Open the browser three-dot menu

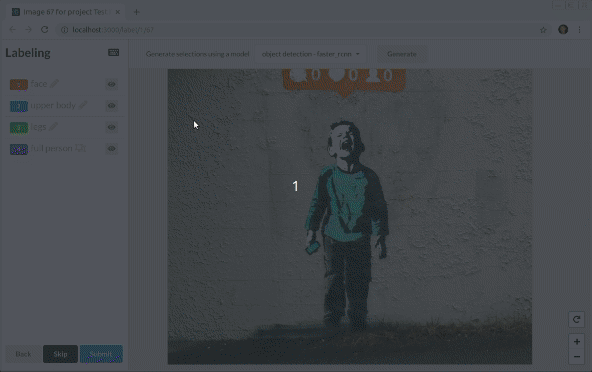(x=579, y=29)
